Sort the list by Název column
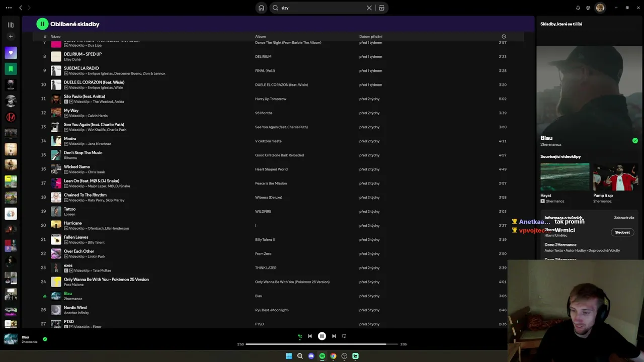The height and width of the screenshot is (362, 644). 55,36
